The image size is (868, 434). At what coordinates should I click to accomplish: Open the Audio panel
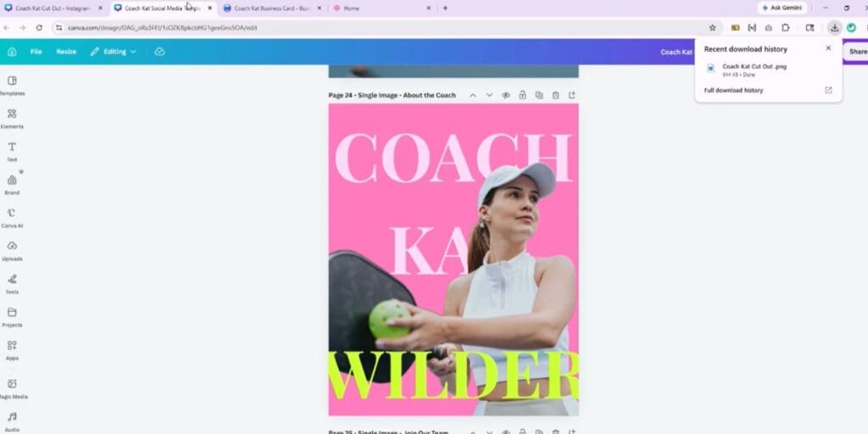pyautogui.click(x=12, y=422)
